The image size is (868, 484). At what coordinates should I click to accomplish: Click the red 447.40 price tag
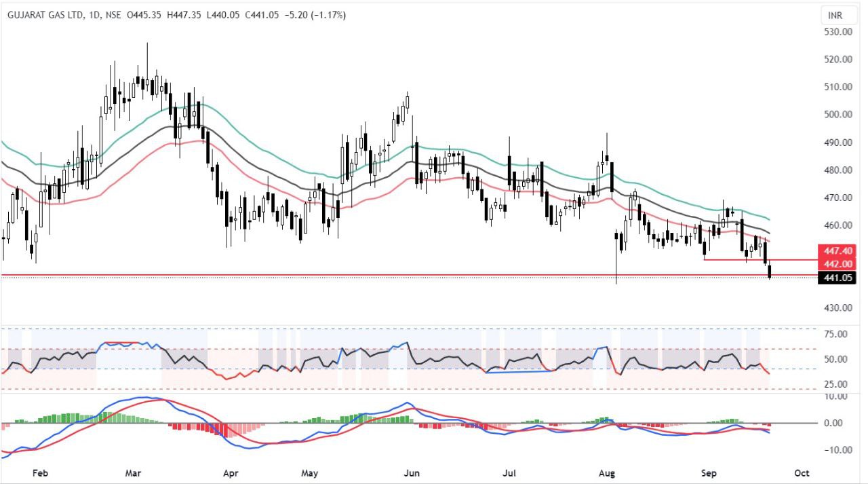(837, 250)
